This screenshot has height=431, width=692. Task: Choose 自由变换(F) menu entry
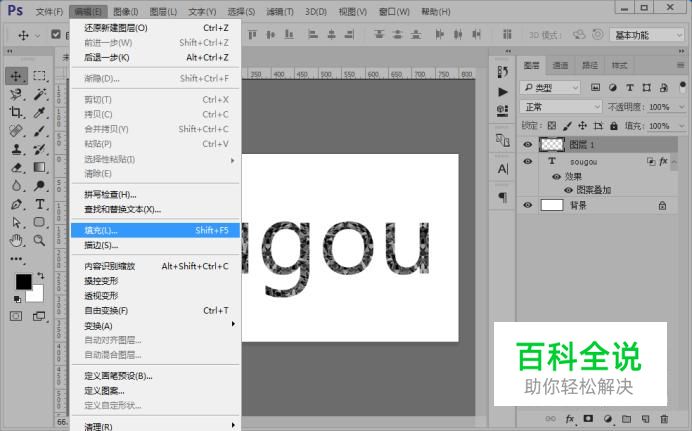coord(155,311)
